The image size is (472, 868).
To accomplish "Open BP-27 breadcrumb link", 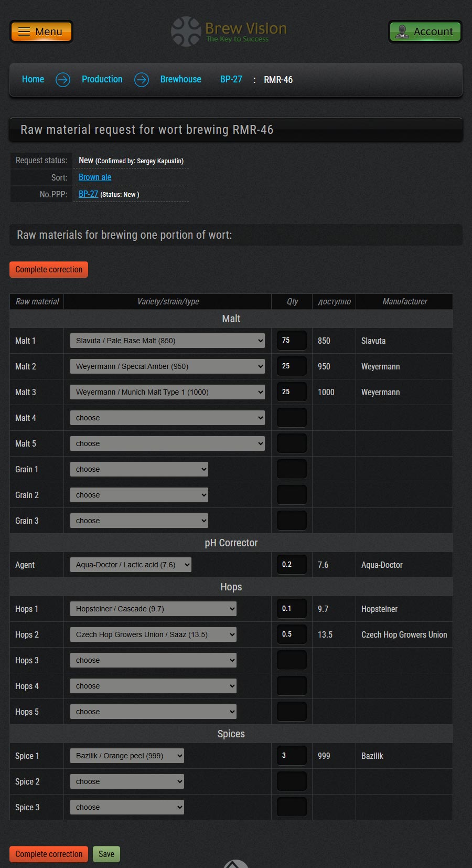I will tap(231, 79).
